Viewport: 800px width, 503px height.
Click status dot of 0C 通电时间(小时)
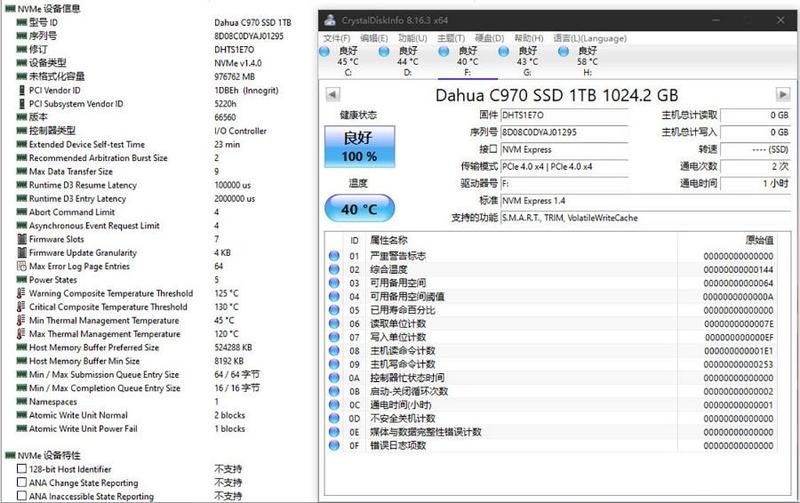tap(334, 405)
